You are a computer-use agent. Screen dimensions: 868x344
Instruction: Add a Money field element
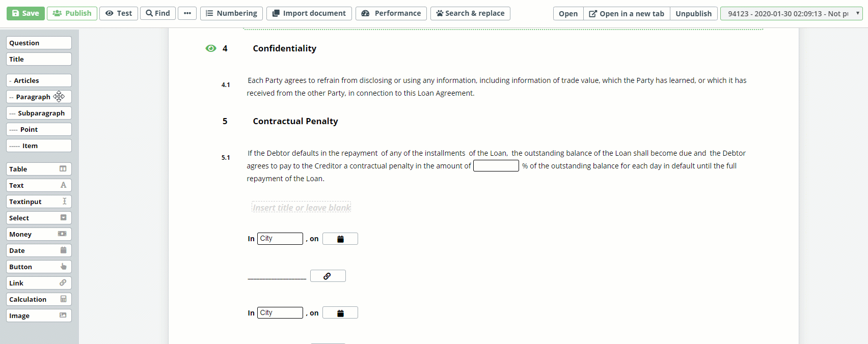click(x=39, y=234)
